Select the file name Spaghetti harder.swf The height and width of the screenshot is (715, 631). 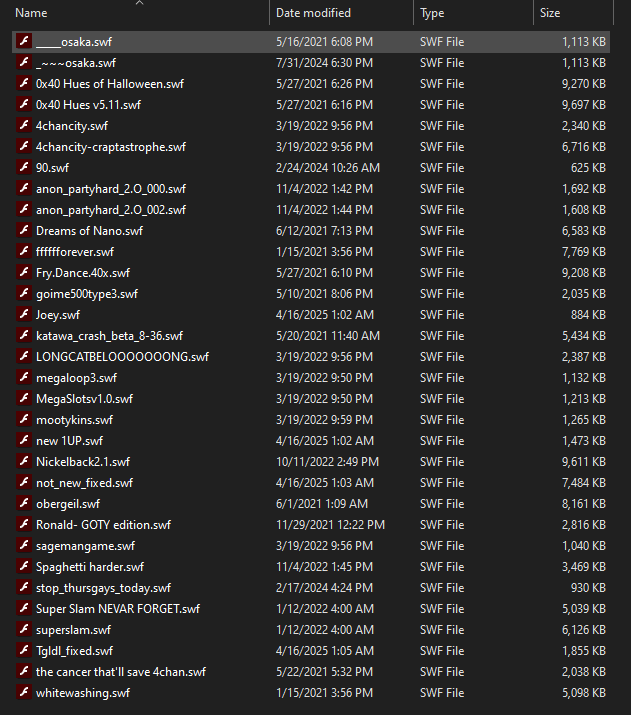pos(90,567)
